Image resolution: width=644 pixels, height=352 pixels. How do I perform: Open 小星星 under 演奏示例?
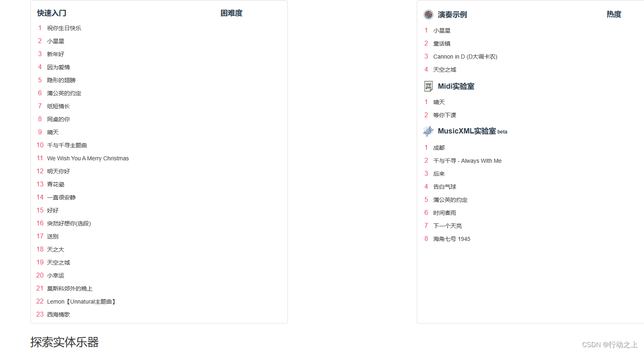442,31
